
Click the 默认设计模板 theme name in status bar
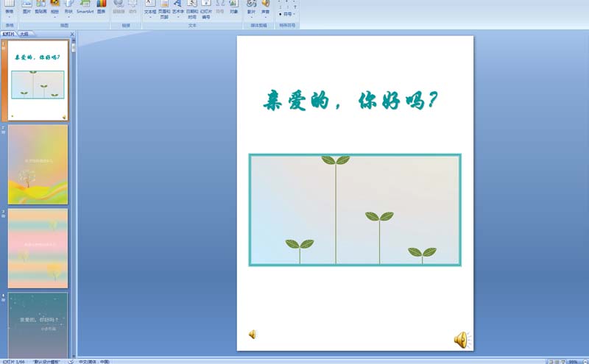[46, 362]
